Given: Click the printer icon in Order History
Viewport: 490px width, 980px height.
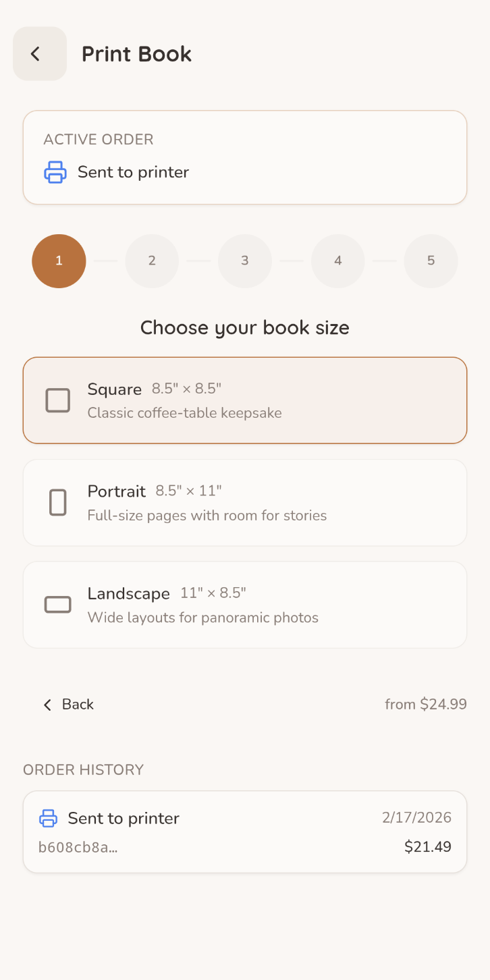Looking at the screenshot, I should click(48, 818).
